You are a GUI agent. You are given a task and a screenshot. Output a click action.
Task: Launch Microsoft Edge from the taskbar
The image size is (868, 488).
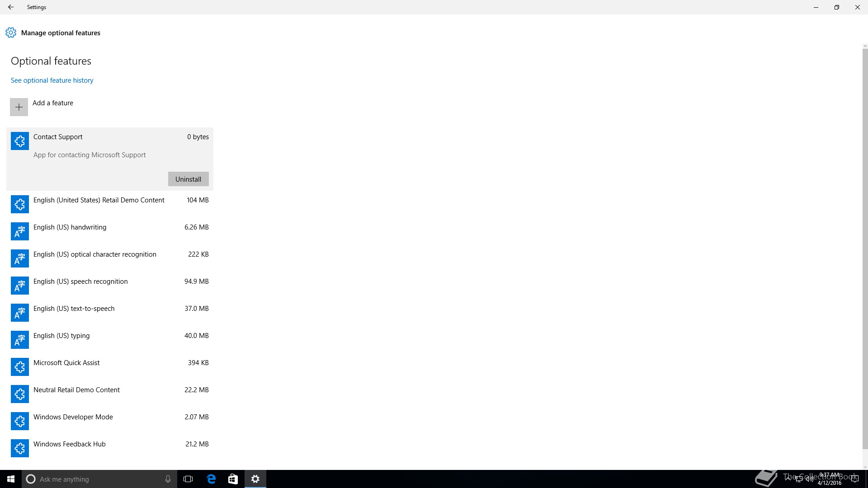click(x=211, y=479)
